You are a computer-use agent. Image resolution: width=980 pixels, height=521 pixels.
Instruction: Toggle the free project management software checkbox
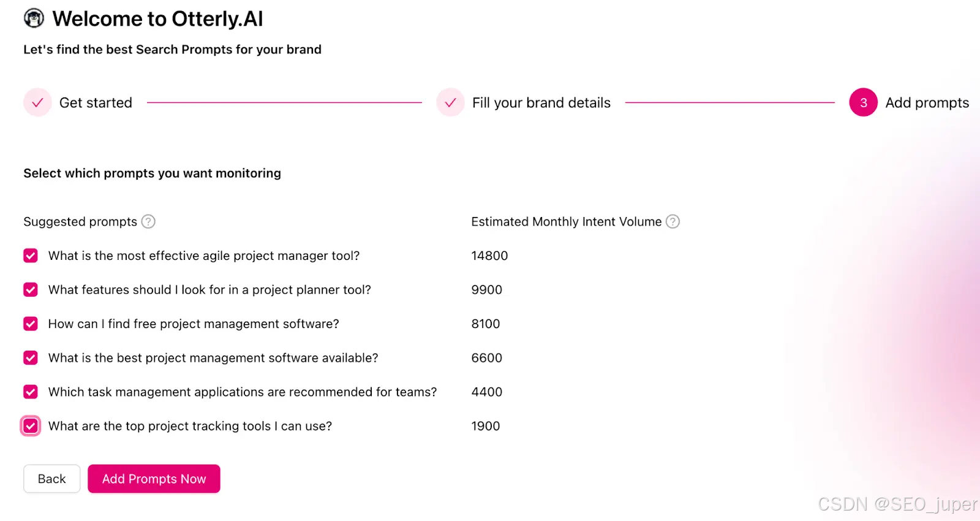(31, 324)
